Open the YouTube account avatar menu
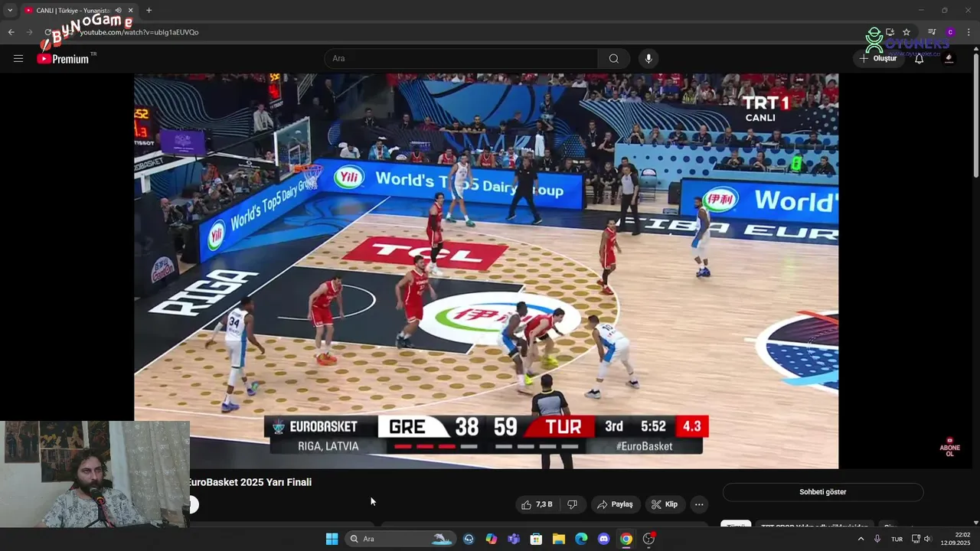The image size is (980, 551). tap(949, 58)
